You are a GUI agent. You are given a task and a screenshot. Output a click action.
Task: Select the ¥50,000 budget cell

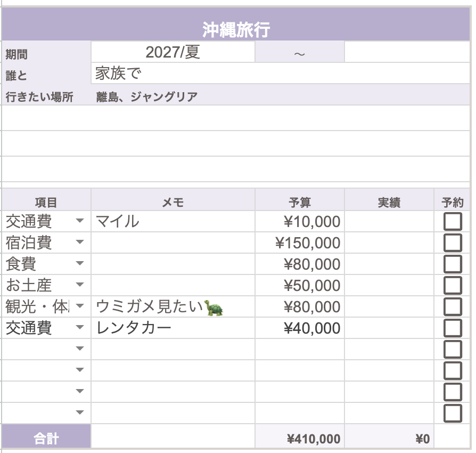coord(300,285)
